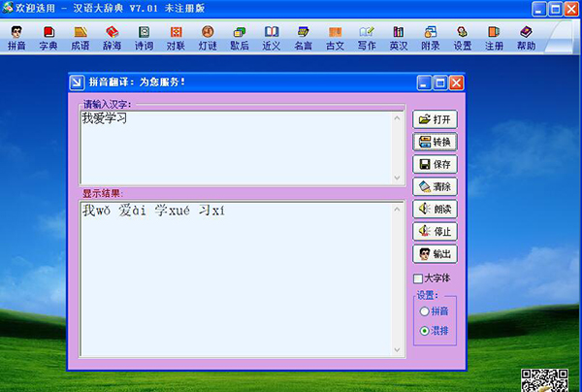Click result box scrollbar down arrow

[397, 350]
